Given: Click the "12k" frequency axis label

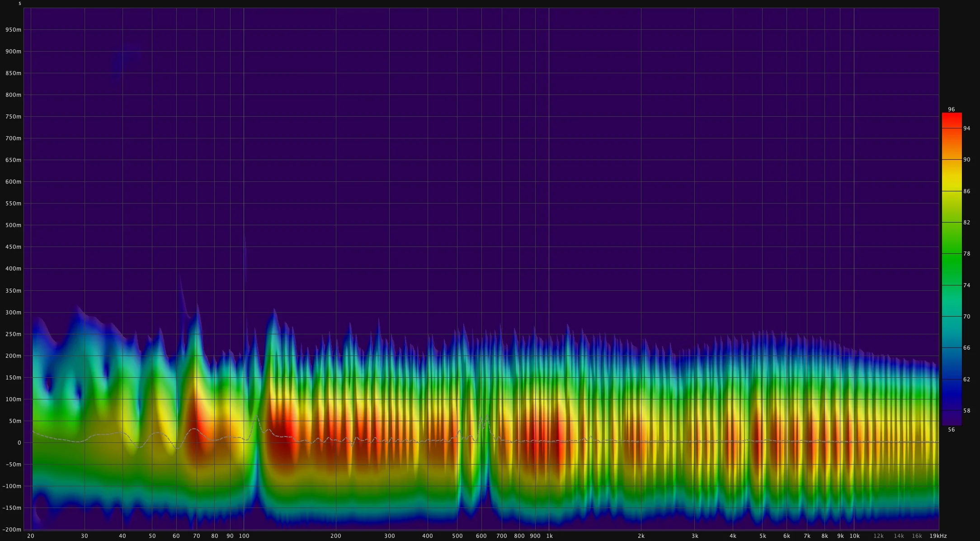Looking at the screenshot, I should (x=879, y=536).
